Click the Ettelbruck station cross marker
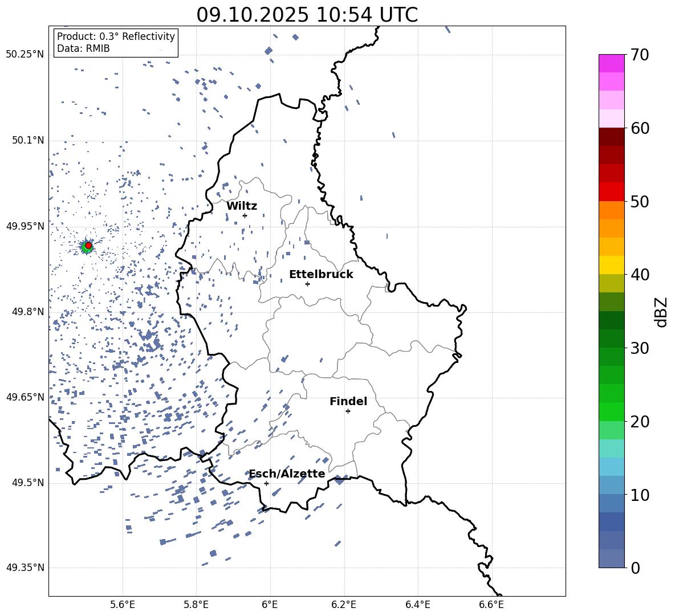Screen dimensions: 675x616 point(307,284)
